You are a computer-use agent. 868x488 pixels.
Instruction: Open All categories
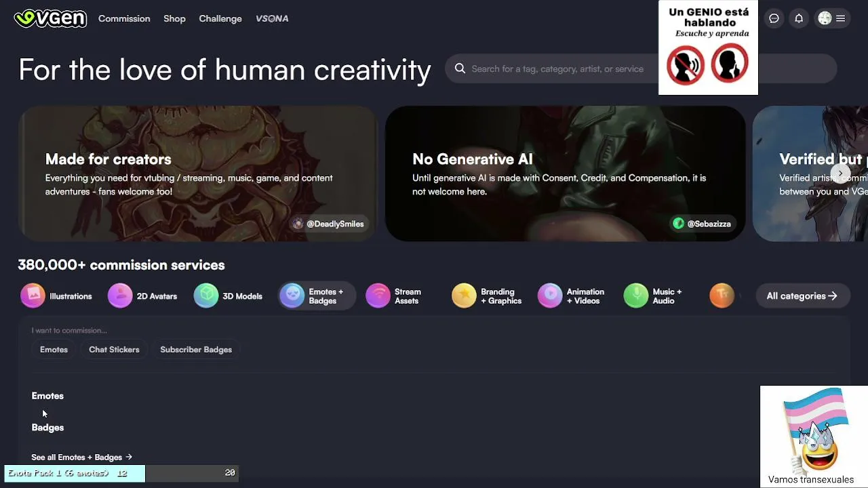(x=802, y=296)
